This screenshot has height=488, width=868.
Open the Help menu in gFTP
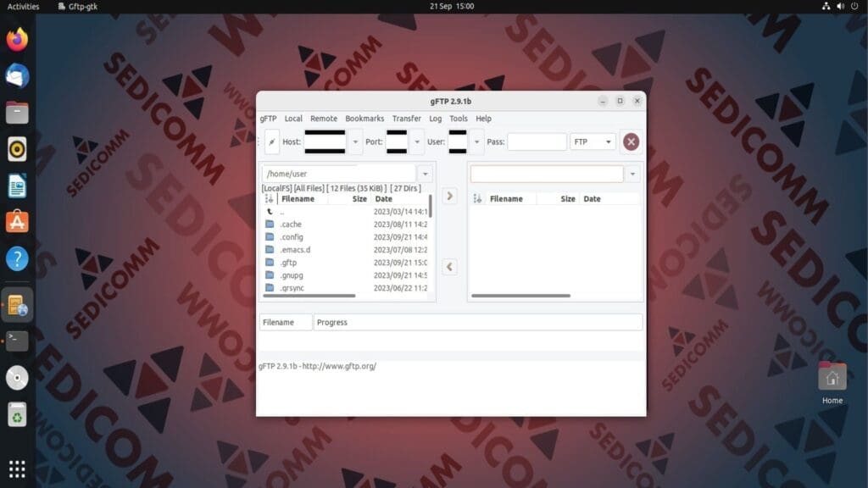(483, 119)
